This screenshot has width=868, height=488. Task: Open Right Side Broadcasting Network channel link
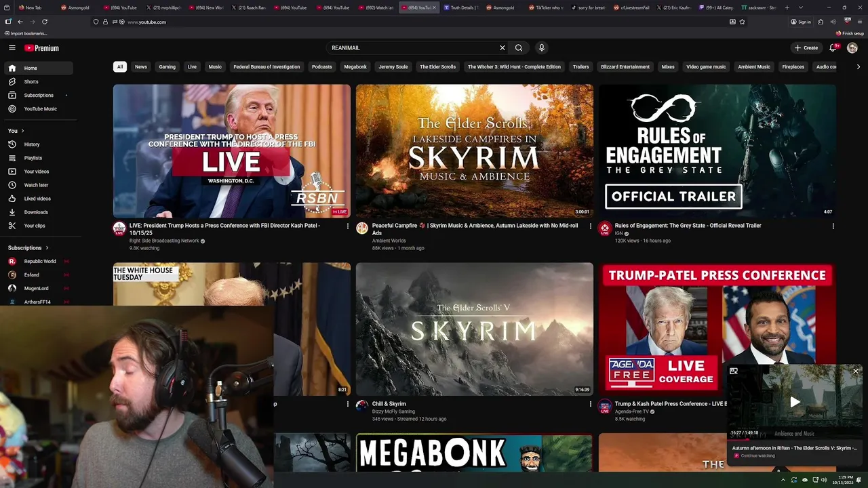coord(164,241)
